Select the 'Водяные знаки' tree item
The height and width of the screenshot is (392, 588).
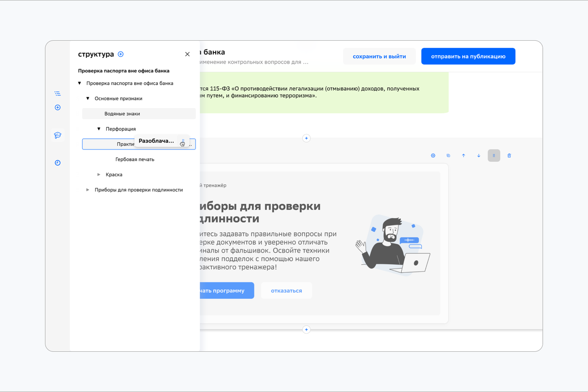[x=122, y=114]
